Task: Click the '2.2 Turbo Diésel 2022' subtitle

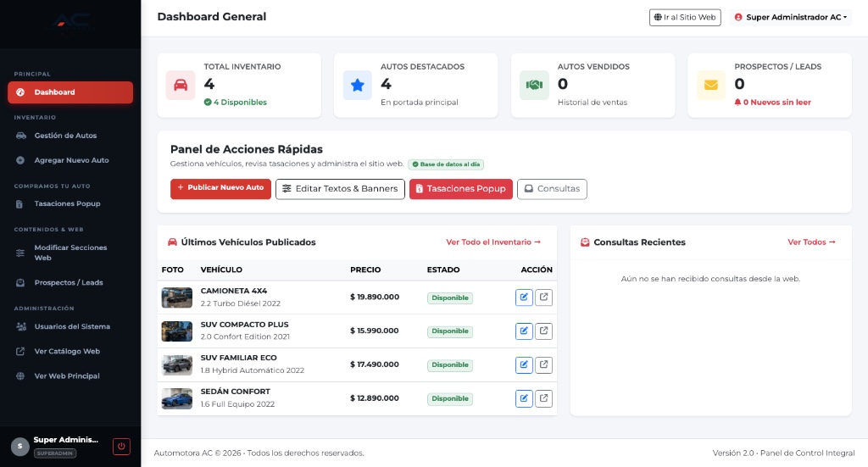Action: [x=240, y=303]
